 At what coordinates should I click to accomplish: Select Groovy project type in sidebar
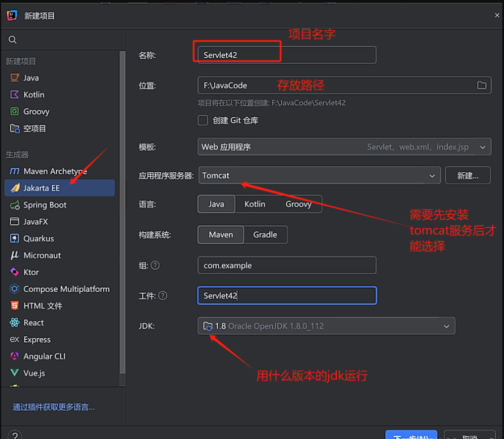click(x=60, y=112)
